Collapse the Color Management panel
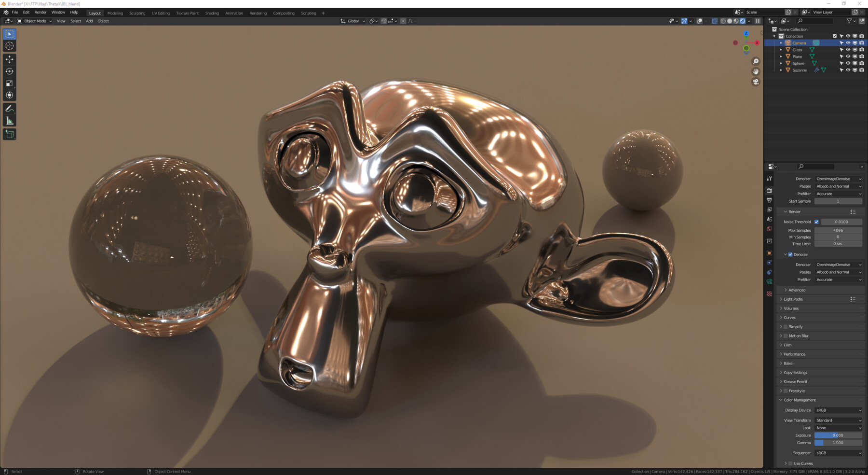 pos(799,400)
